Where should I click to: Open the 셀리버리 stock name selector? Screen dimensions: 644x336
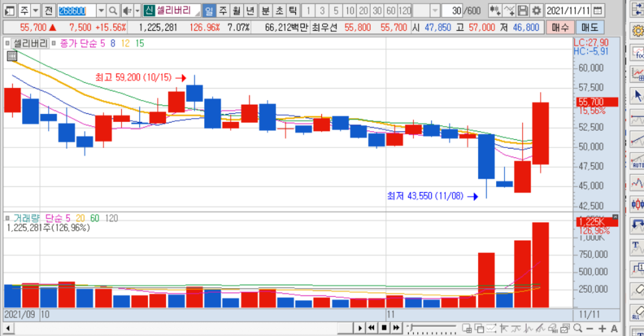[x=173, y=11]
